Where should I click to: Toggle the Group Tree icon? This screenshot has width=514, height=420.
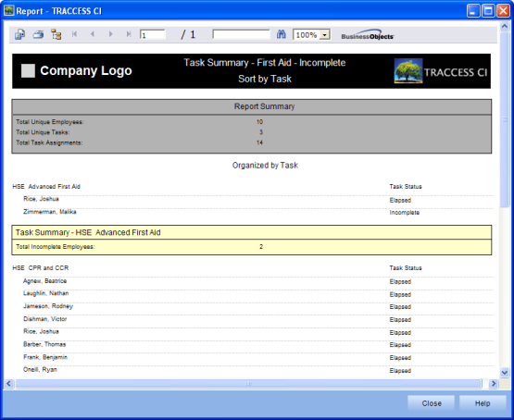pos(56,34)
